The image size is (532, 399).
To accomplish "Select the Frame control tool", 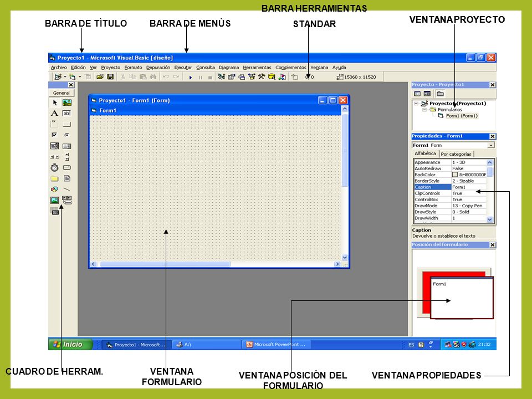I will [x=55, y=124].
